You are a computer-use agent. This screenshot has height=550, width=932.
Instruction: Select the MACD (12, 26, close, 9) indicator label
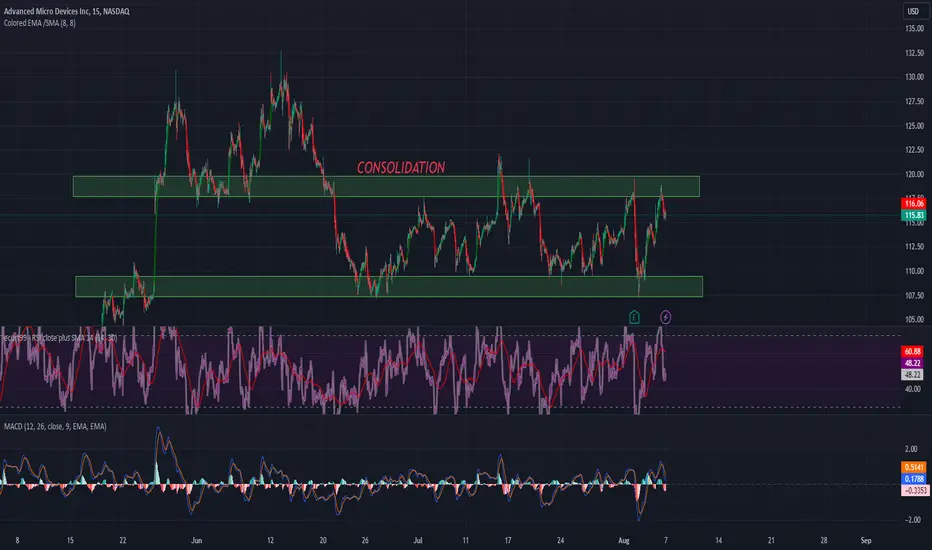click(55, 426)
